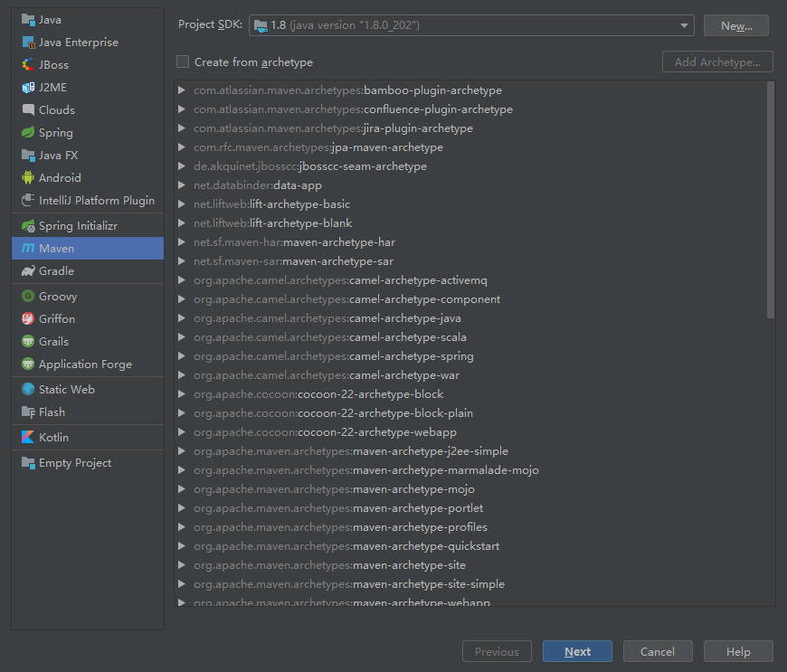Expand camel-archetype-spring arrow
The image size is (787, 672).
[182, 356]
